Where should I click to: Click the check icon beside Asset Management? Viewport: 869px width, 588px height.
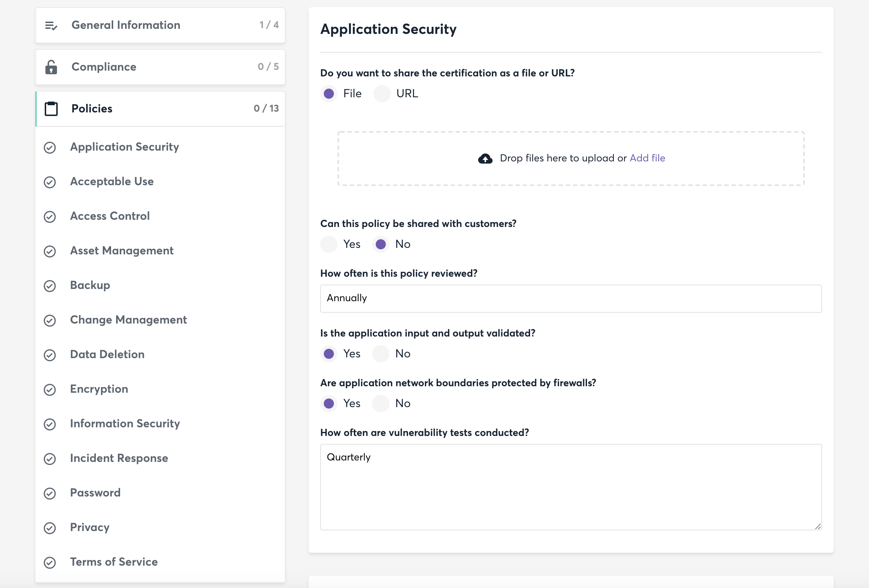click(x=50, y=251)
